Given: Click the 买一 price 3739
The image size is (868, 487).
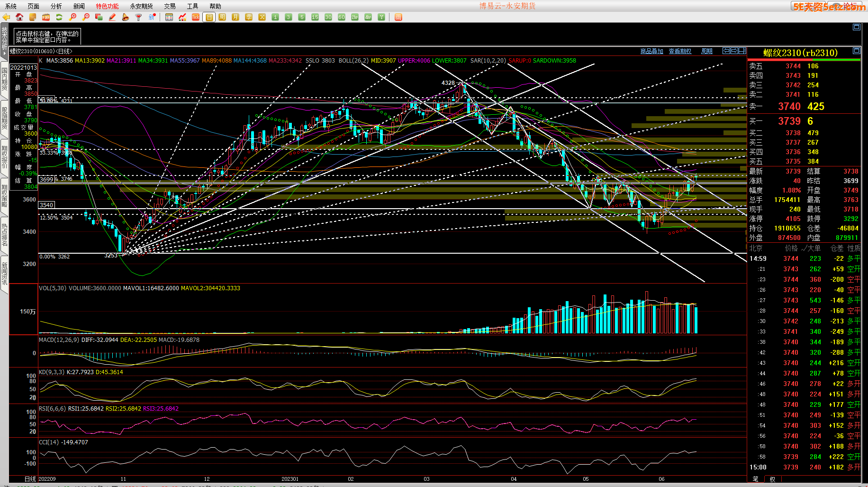Looking at the screenshot, I should [x=789, y=121].
